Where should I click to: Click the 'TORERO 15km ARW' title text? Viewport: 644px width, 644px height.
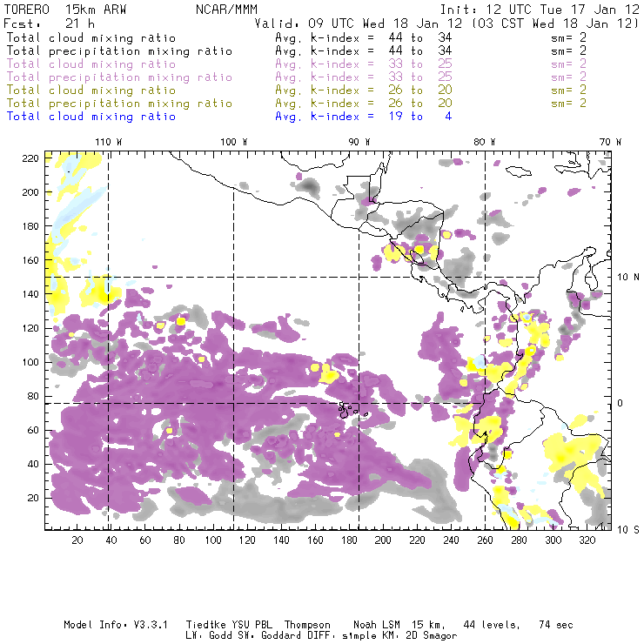(x=65, y=10)
